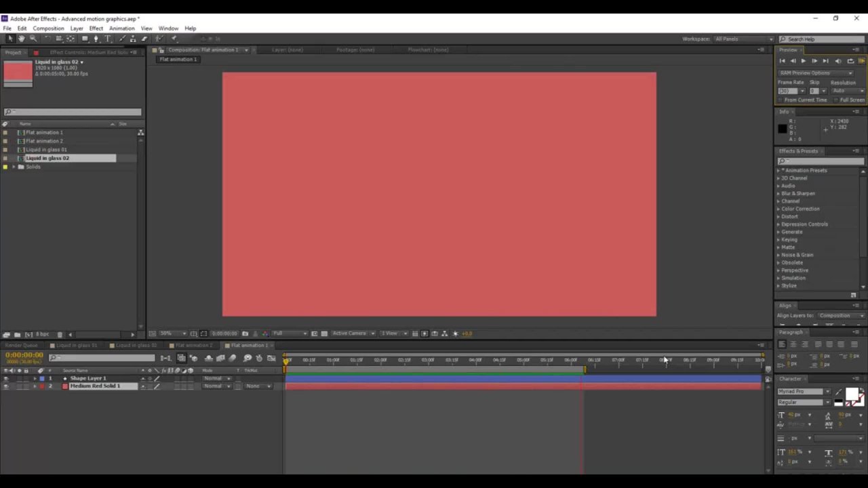The width and height of the screenshot is (868, 488).
Task: Open the Composition menu
Action: [x=48, y=28]
